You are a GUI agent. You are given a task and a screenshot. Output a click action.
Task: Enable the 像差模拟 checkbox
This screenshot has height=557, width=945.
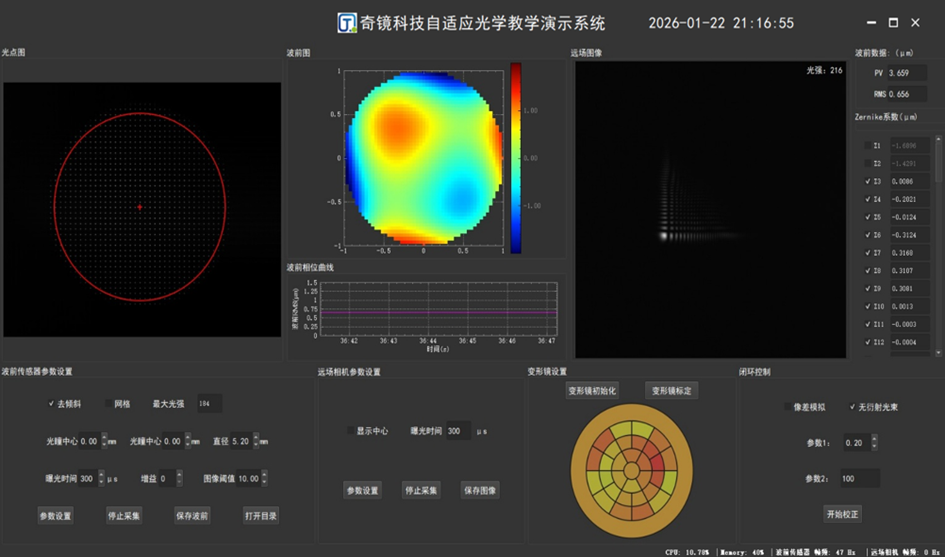[x=786, y=407]
